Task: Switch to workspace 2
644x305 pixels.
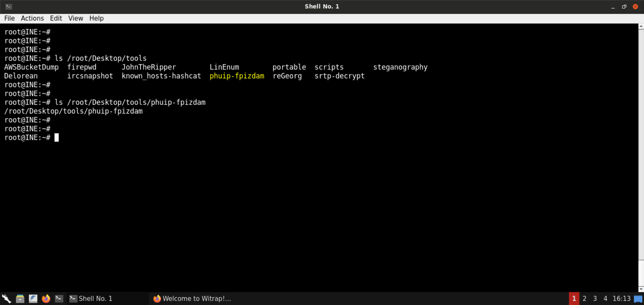Action: click(x=584, y=298)
